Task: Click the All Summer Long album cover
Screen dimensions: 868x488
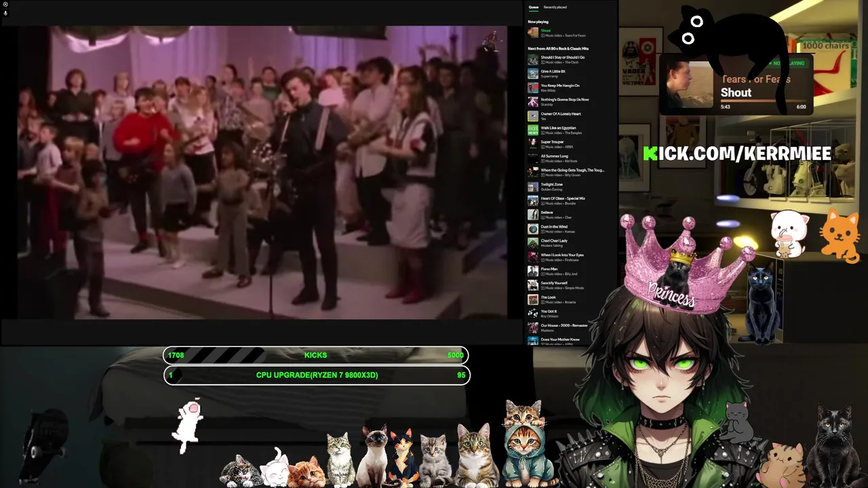Action: tap(533, 159)
